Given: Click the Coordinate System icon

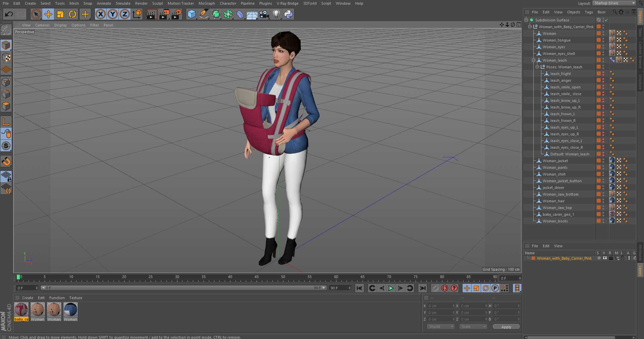Looking at the screenshot, I should pyautogui.click(x=137, y=14).
